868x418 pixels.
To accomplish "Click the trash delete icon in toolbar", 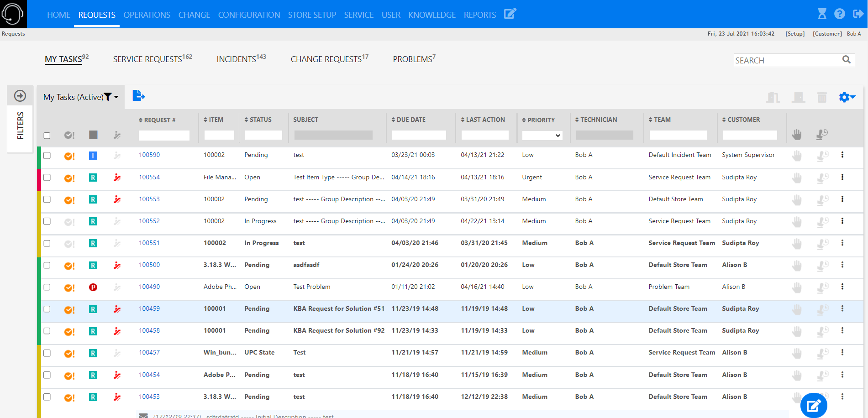I will pos(822,97).
